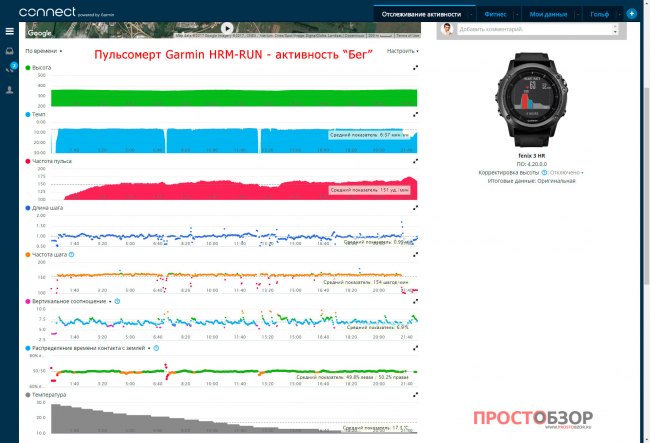Click the Connect logo in the header
Image resolution: width=650 pixels, height=443 pixels.
coord(47,12)
